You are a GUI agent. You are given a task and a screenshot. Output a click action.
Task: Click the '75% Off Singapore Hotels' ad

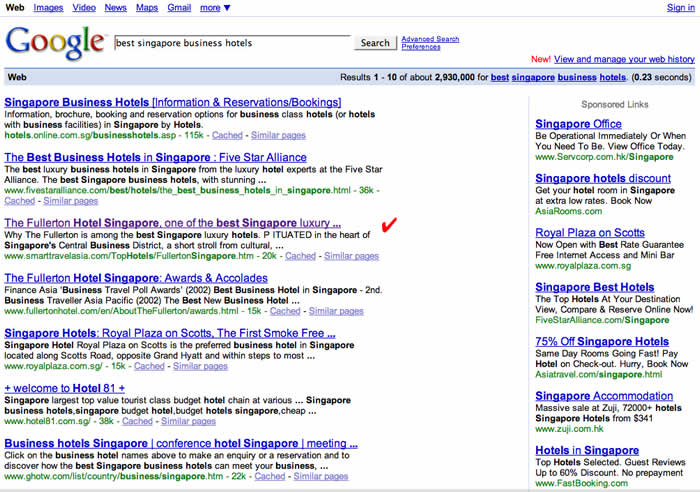(602, 341)
